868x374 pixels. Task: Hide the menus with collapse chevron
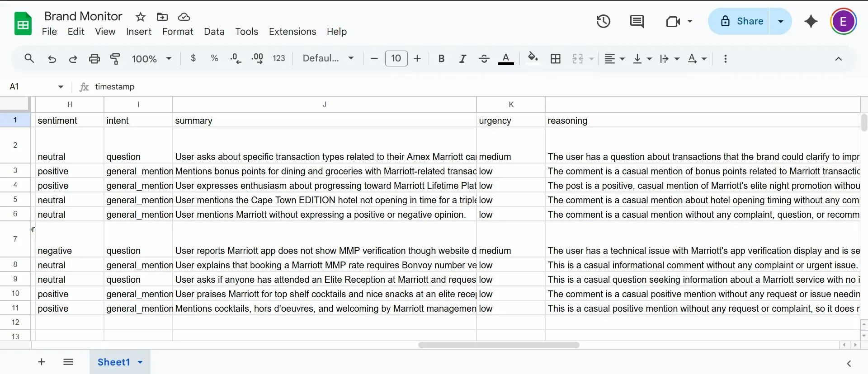coord(838,59)
